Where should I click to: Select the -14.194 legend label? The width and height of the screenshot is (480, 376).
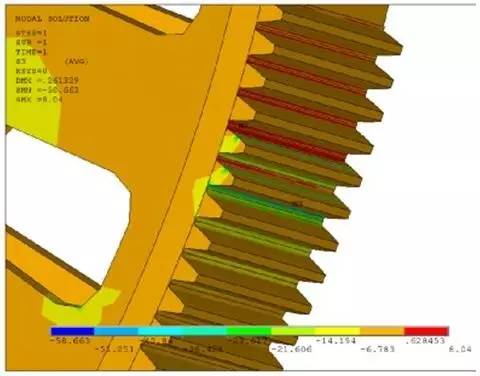tap(336, 341)
